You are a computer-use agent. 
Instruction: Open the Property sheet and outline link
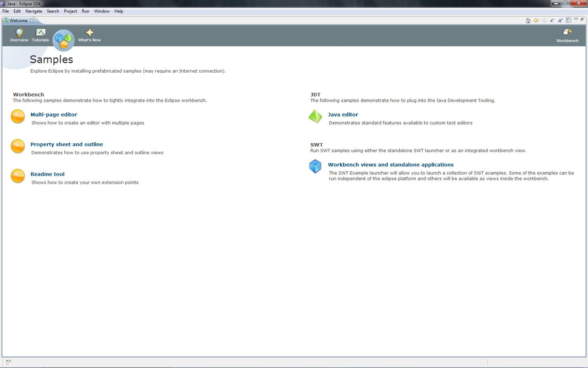coord(67,144)
